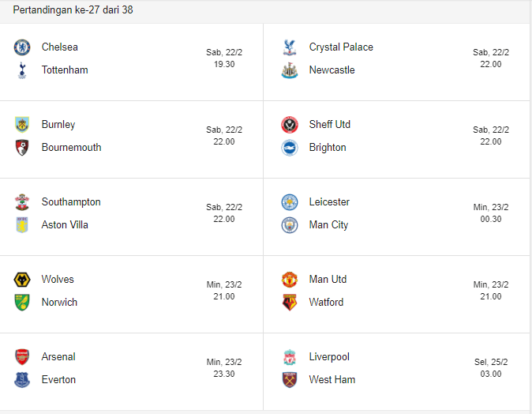Click the Sheff Utd crest icon

(x=290, y=124)
